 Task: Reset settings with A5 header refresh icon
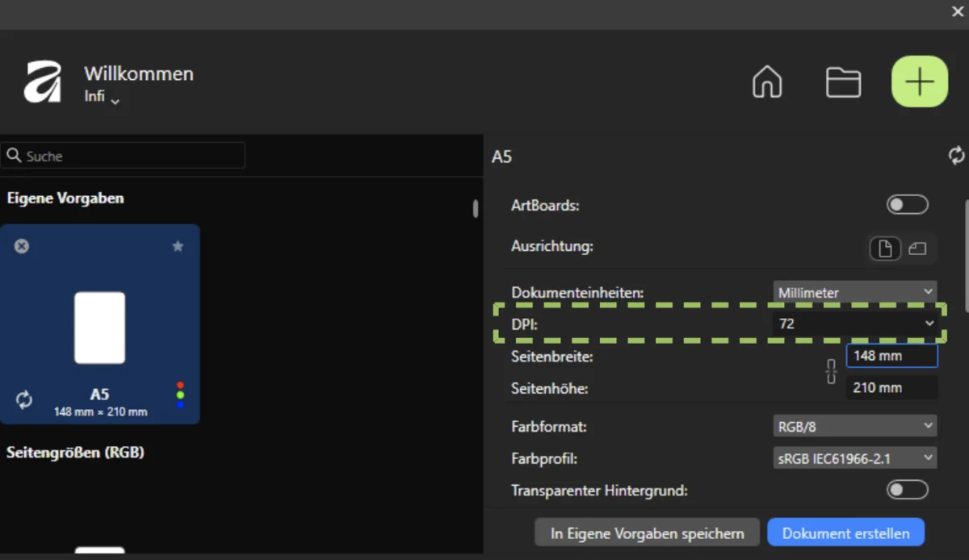[957, 155]
